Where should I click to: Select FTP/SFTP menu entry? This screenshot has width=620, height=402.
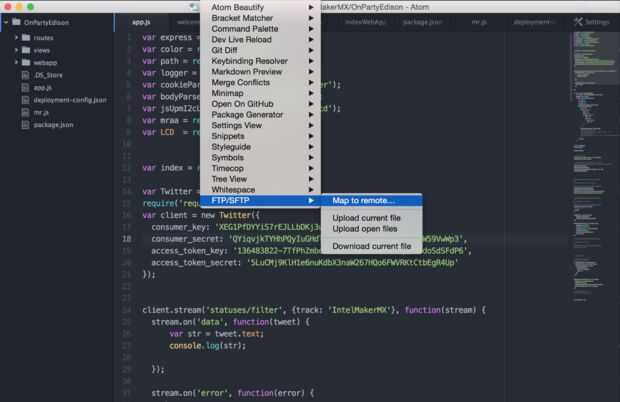[x=260, y=200]
